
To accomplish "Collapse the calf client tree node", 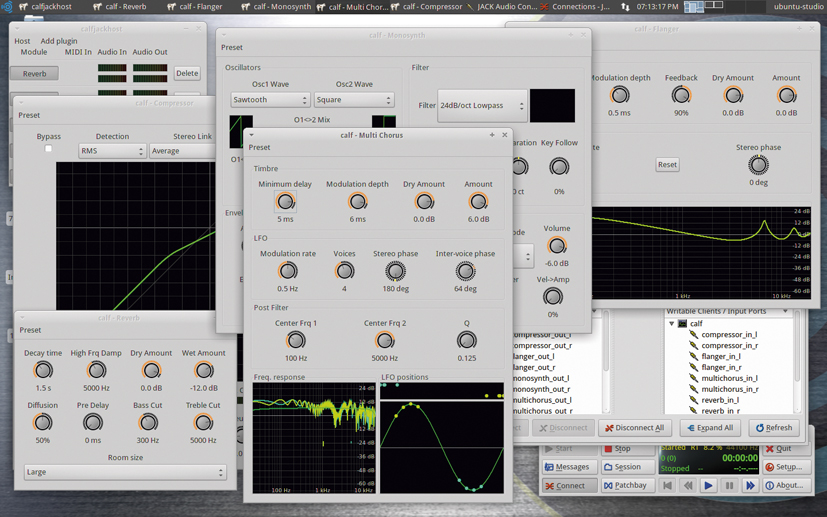I will (671, 323).
